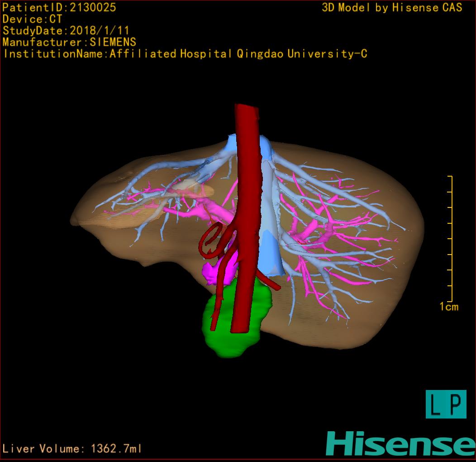Click the LP orientation indicator box
Image resolution: width=476 pixels, height=462 pixels.
[446, 404]
